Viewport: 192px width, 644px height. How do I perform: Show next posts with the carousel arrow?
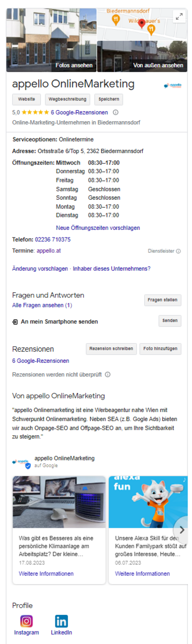(181, 530)
